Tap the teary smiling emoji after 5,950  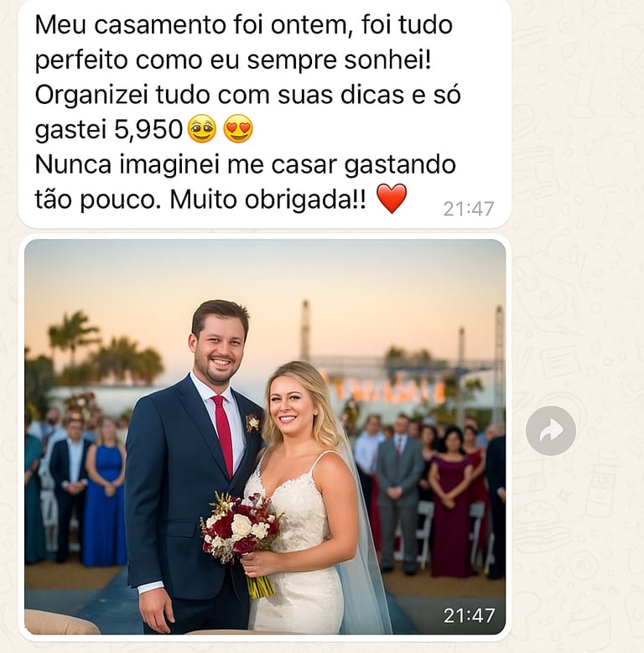[x=202, y=129]
